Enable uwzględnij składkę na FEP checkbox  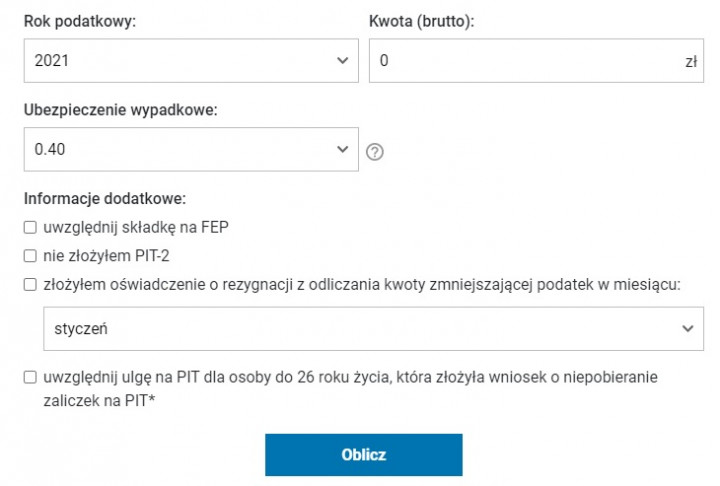30,227
